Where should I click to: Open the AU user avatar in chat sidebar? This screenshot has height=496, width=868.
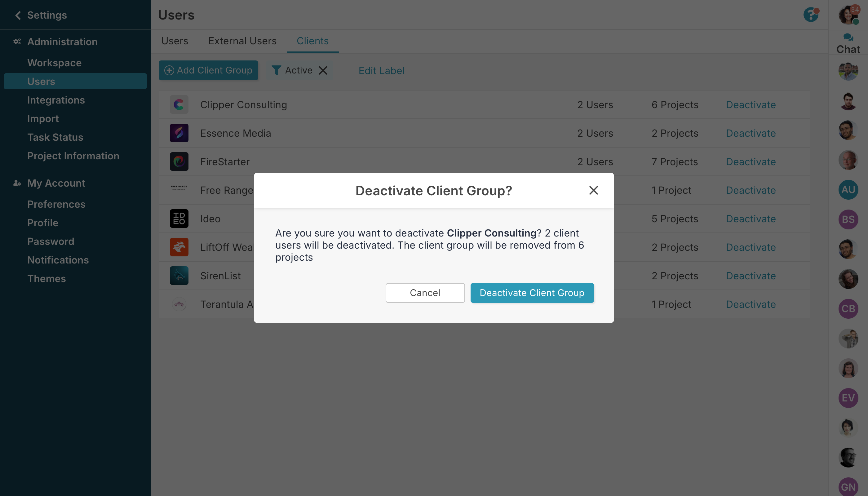(x=848, y=190)
